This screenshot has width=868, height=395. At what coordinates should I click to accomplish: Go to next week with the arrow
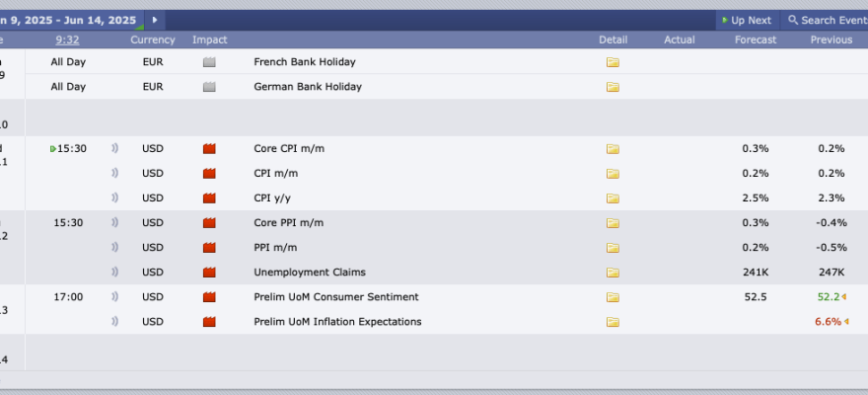coord(155,20)
